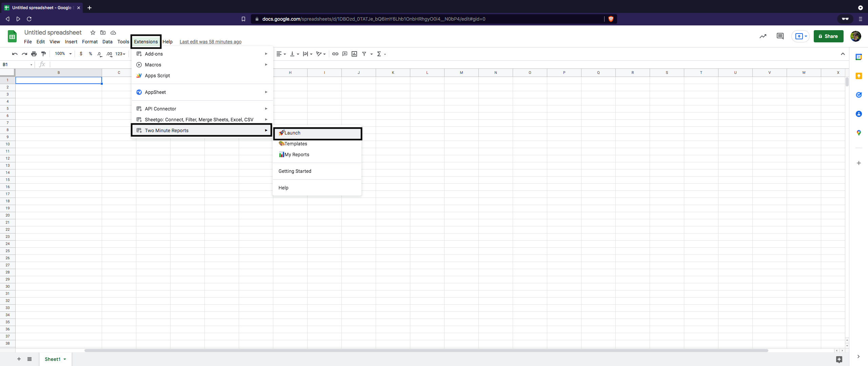Click the green Share button
The height and width of the screenshot is (366, 868).
click(x=828, y=36)
